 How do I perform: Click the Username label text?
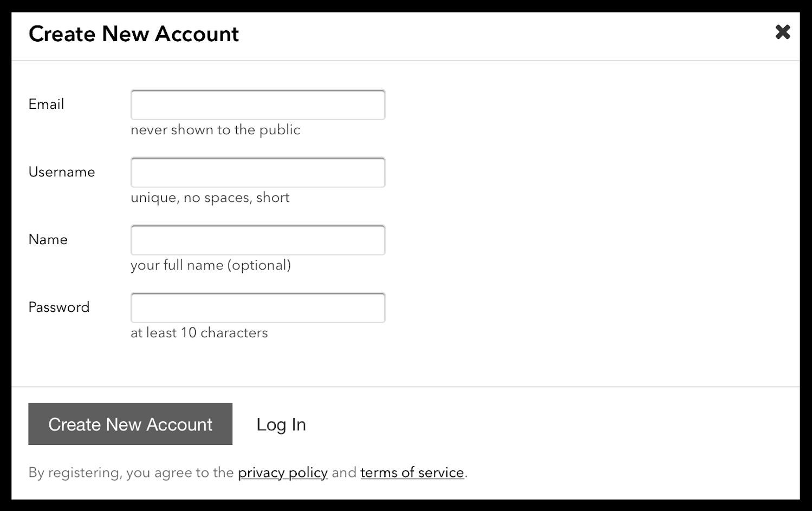[x=61, y=172]
